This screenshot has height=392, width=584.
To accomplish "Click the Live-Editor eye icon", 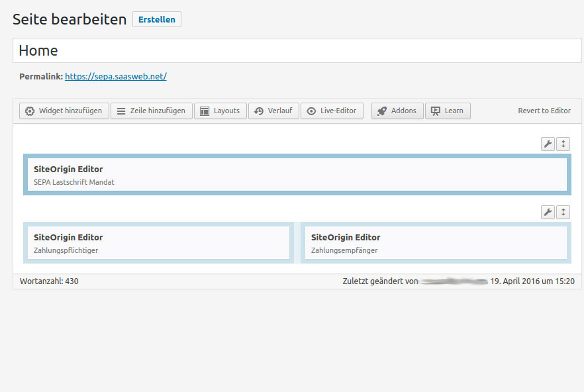I will [311, 111].
